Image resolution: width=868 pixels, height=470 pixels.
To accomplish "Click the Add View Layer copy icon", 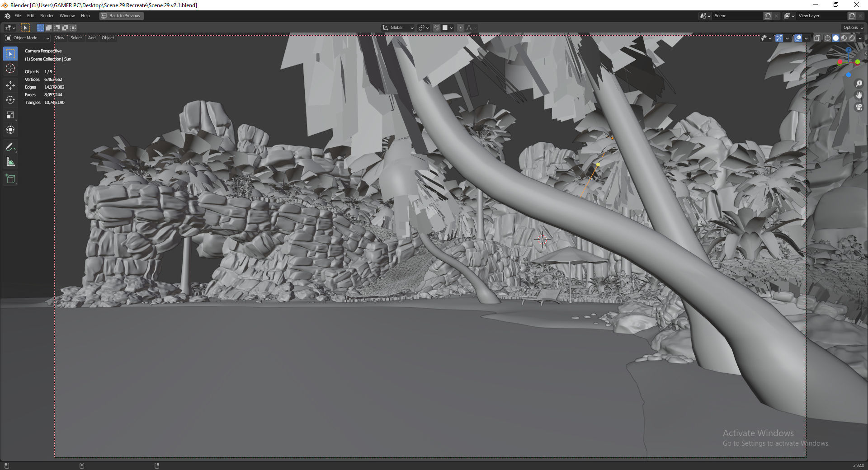I will [x=852, y=16].
